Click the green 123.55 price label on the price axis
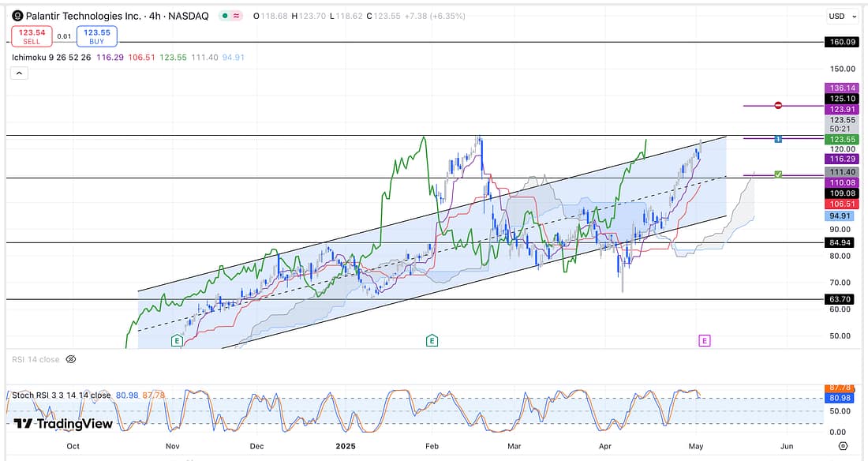The width and height of the screenshot is (868, 461). tap(840, 139)
